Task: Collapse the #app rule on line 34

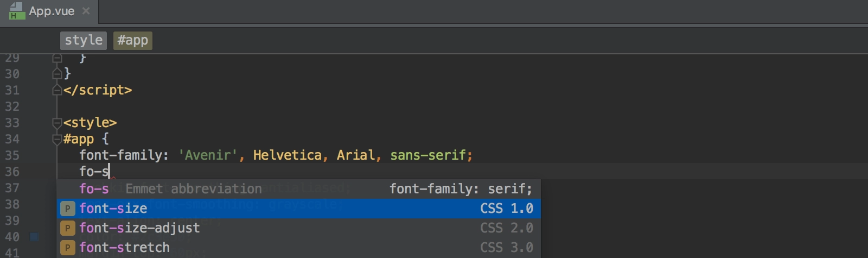Action: coord(57,139)
